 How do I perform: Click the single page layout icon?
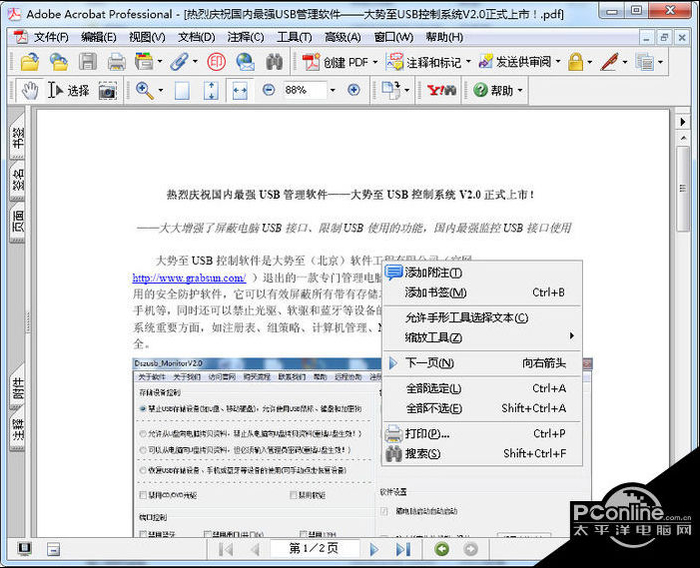(54, 549)
